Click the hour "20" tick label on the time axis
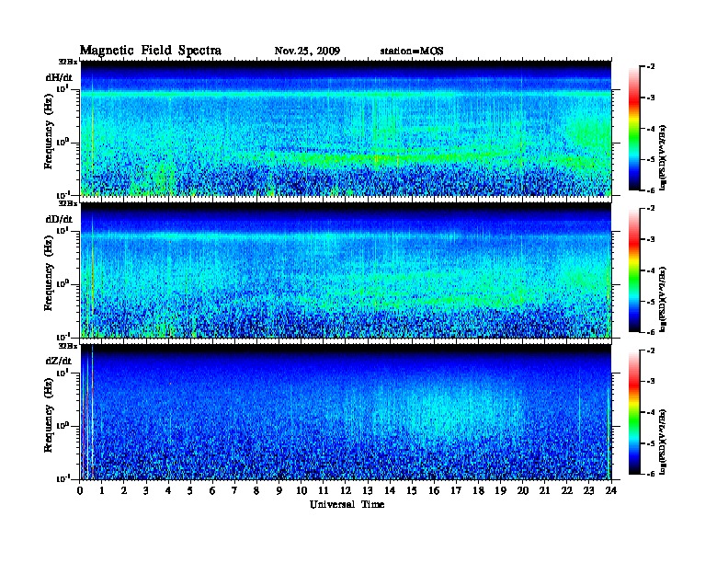728x563 pixels. click(523, 490)
